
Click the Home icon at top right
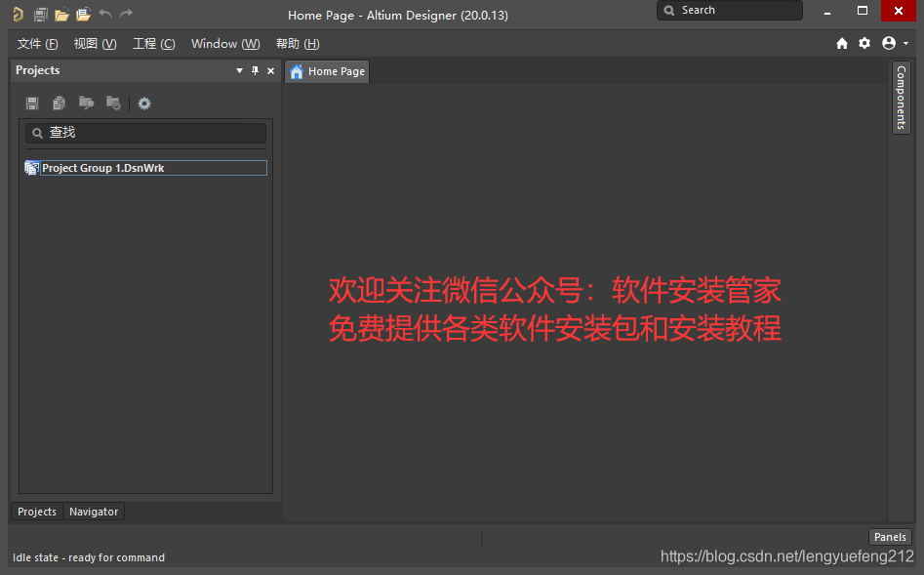pos(842,43)
